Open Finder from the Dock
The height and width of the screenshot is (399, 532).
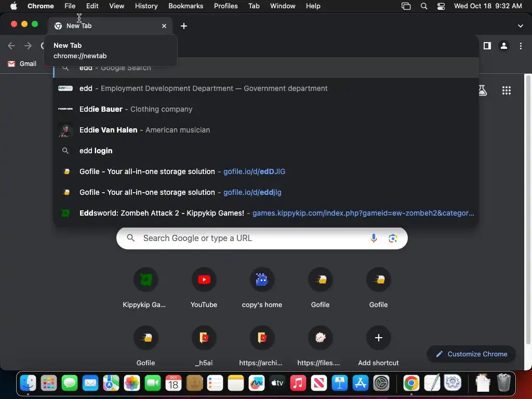click(28, 383)
